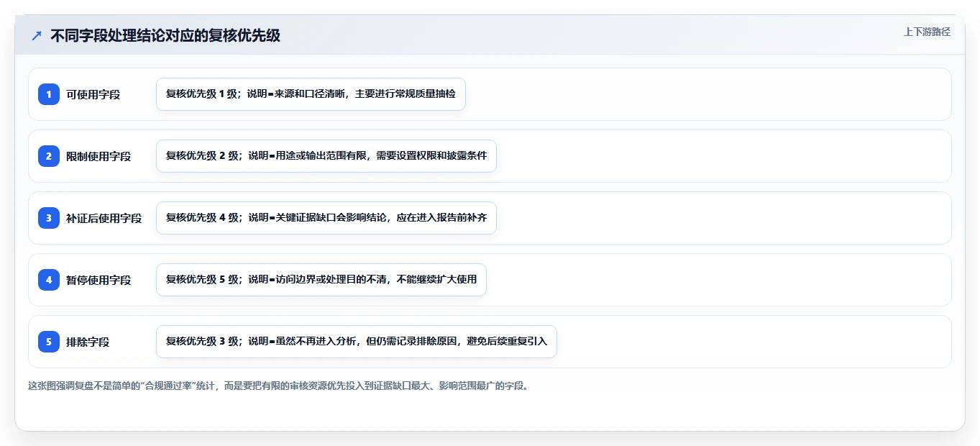980x446 pixels.
Task: Open the 复核优先级 5 级 description box
Action: pos(321,280)
